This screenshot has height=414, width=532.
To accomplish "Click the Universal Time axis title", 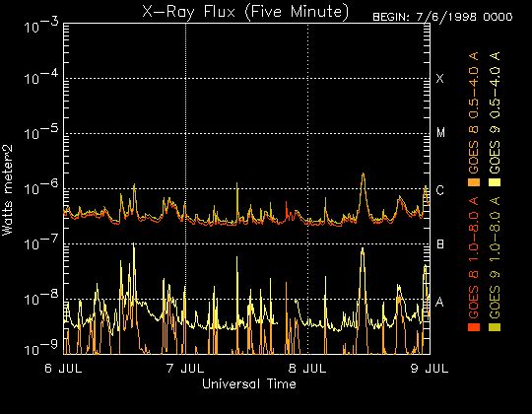I will (249, 383).
